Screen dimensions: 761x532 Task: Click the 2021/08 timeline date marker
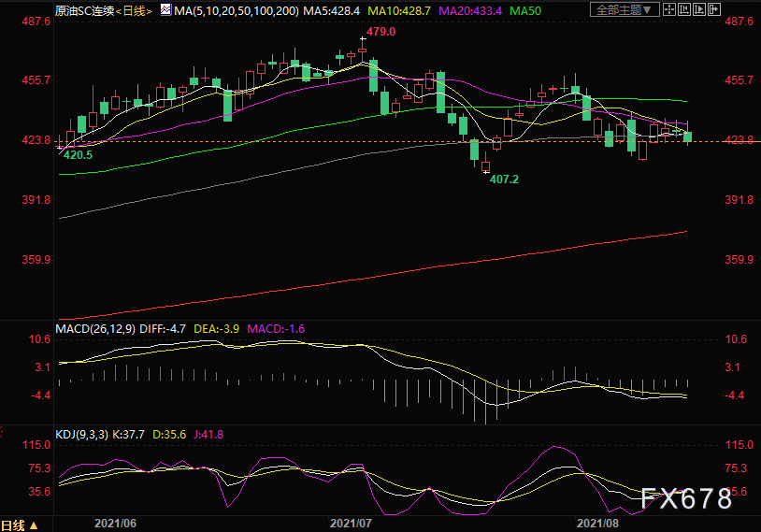tap(597, 524)
